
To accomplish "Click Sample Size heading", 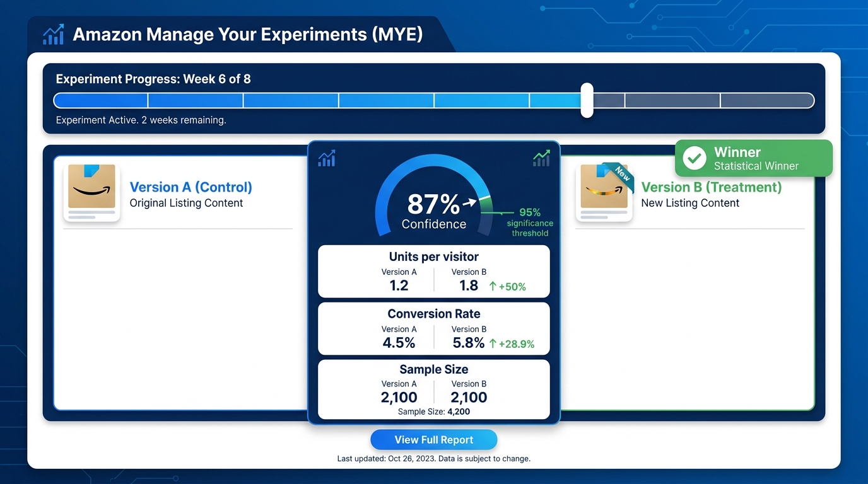I will [434, 369].
